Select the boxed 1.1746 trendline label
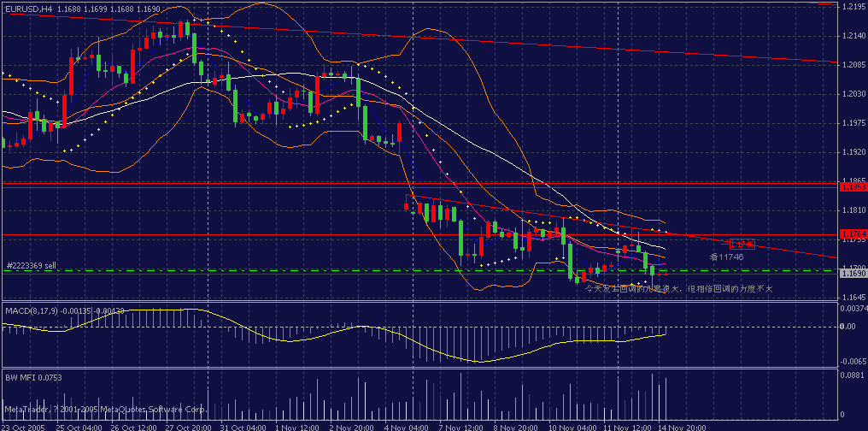Image resolution: width=868 pixels, height=431 pixels. 742,243
